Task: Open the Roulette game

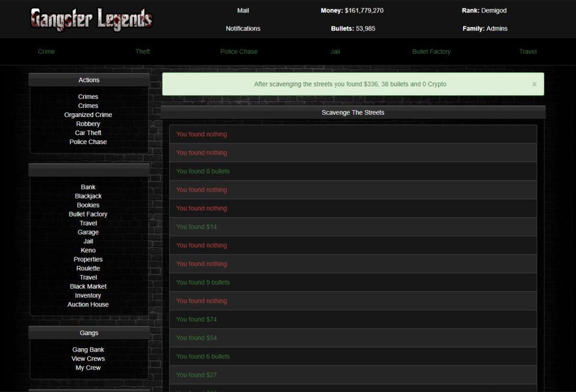Action: [88, 268]
